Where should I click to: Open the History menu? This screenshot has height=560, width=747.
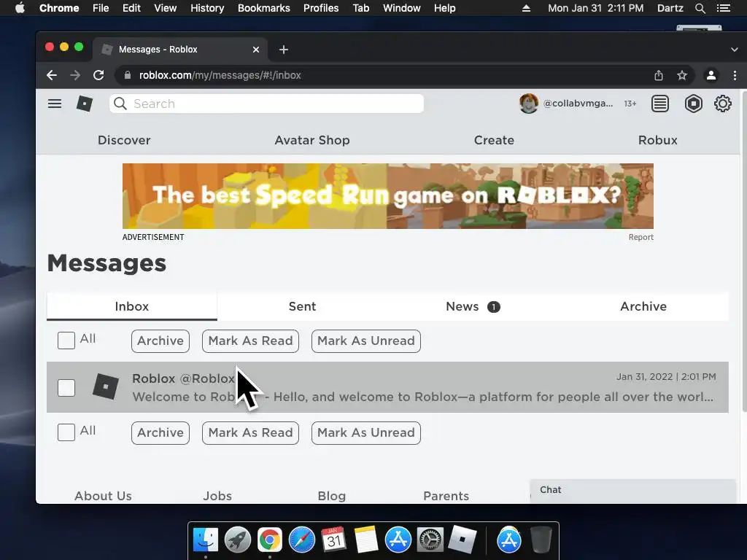207,8
